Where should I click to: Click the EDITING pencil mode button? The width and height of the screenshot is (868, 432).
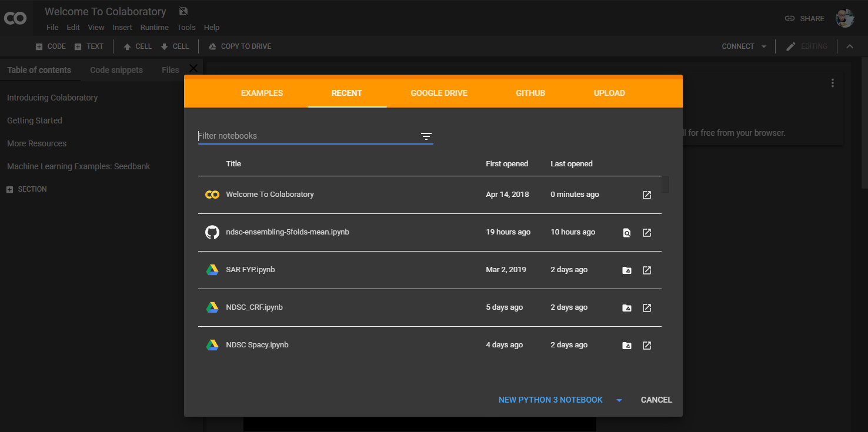coord(807,46)
